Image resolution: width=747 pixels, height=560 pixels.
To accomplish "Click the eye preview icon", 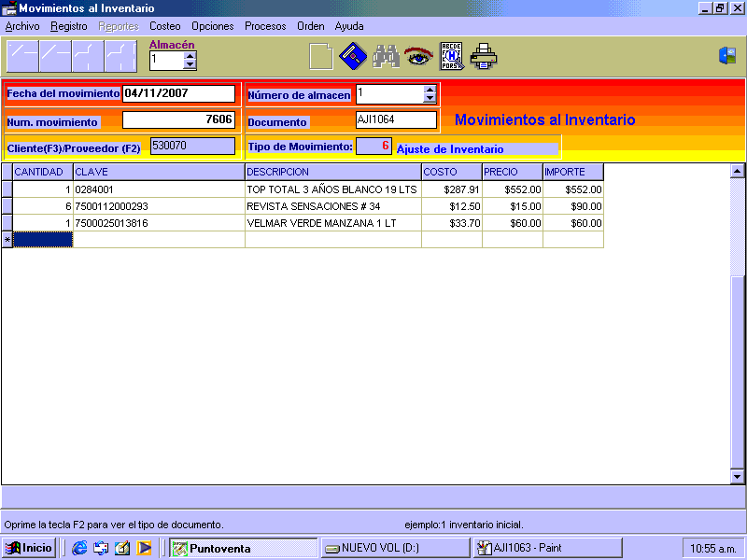I will pyautogui.click(x=417, y=57).
